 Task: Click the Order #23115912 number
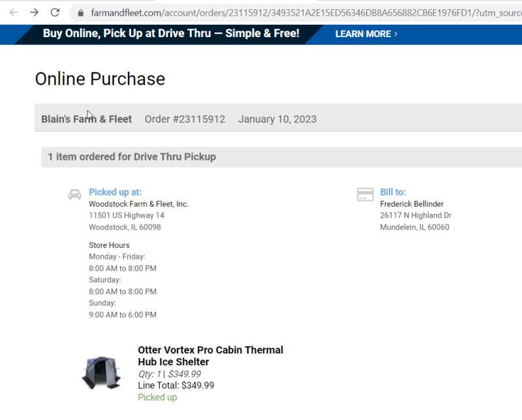[185, 119]
